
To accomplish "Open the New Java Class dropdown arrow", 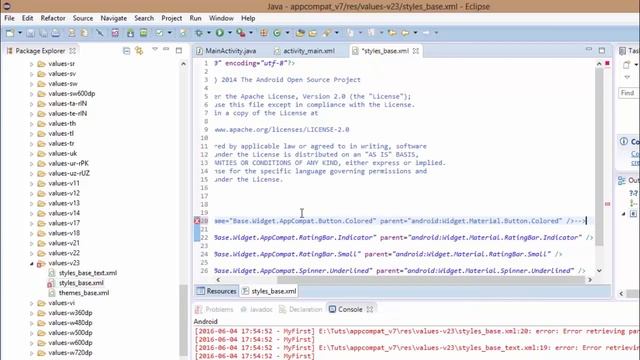I will pyautogui.click(x=287, y=33).
